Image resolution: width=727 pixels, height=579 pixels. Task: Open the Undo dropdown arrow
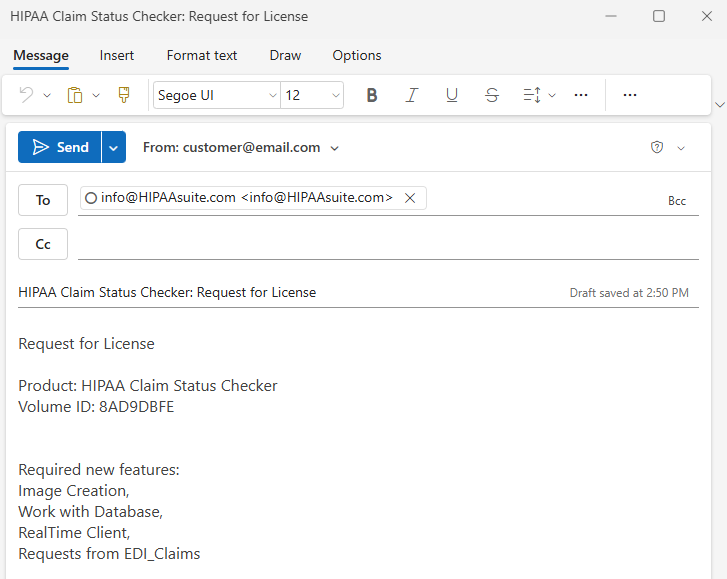point(47,95)
